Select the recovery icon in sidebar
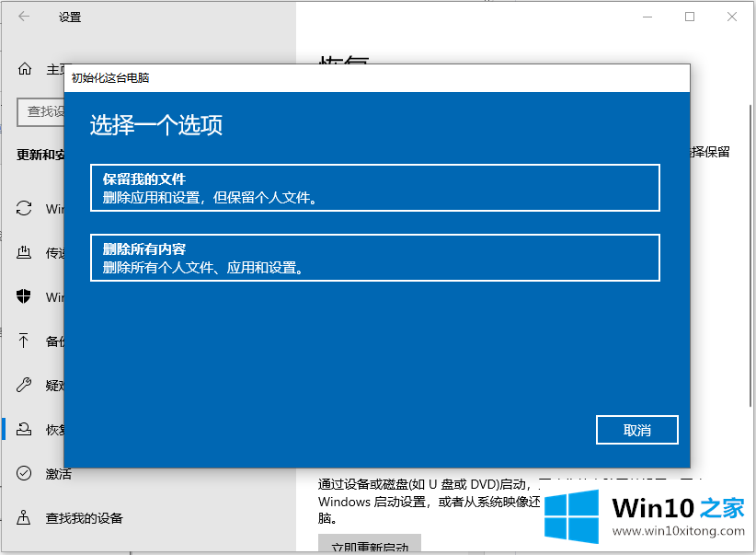Image resolution: width=756 pixels, height=555 pixels. click(24, 429)
